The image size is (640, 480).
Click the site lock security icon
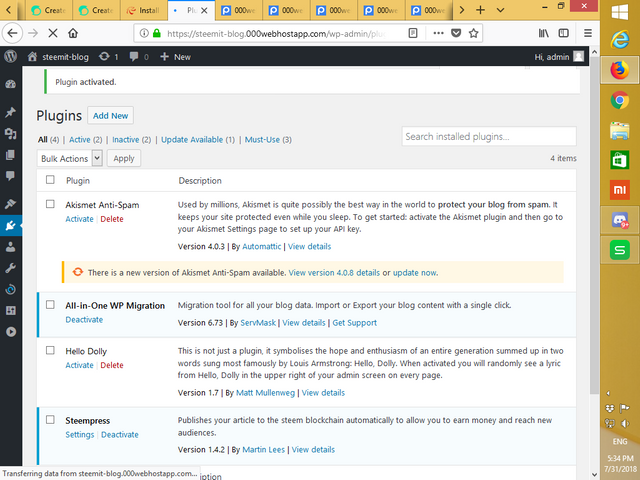(157, 33)
